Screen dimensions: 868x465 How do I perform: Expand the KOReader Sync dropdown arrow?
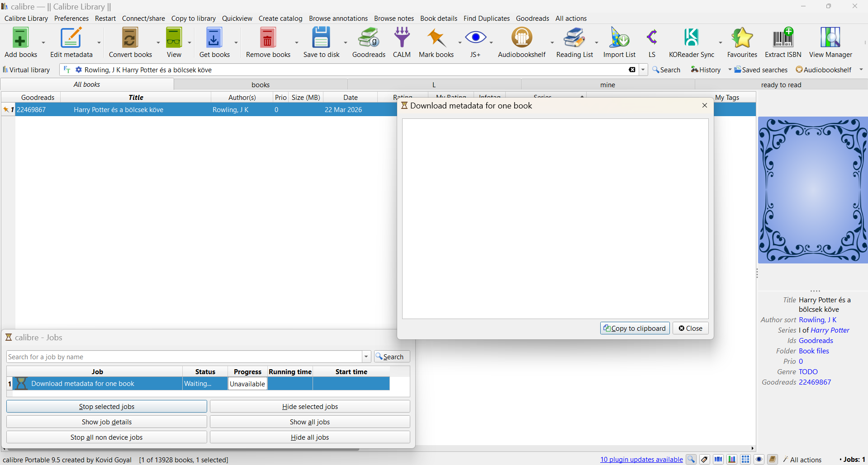pyautogui.click(x=721, y=42)
